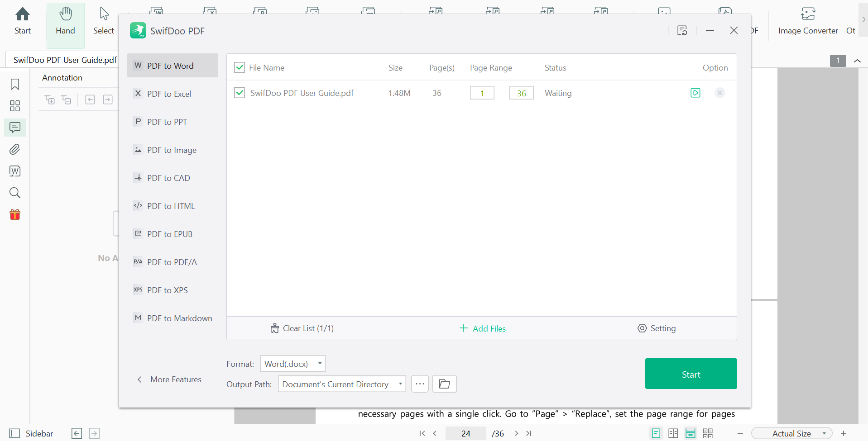Click Start to begin the conversion
The height and width of the screenshot is (441, 868).
click(691, 374)
